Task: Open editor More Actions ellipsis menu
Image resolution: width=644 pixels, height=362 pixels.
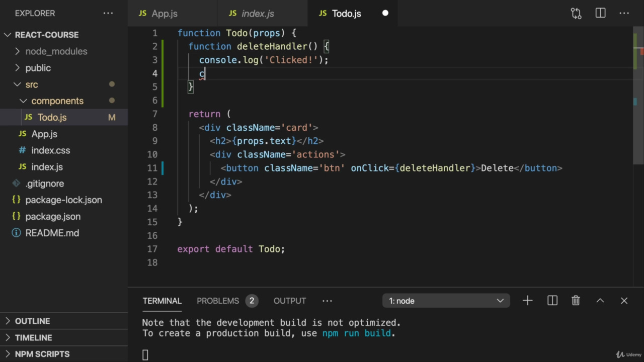Action: coord(624,14)
